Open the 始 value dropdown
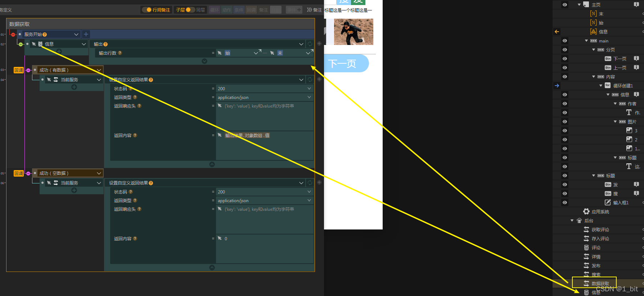The height and width of the screenshot is (296, 644). point(256,53)
